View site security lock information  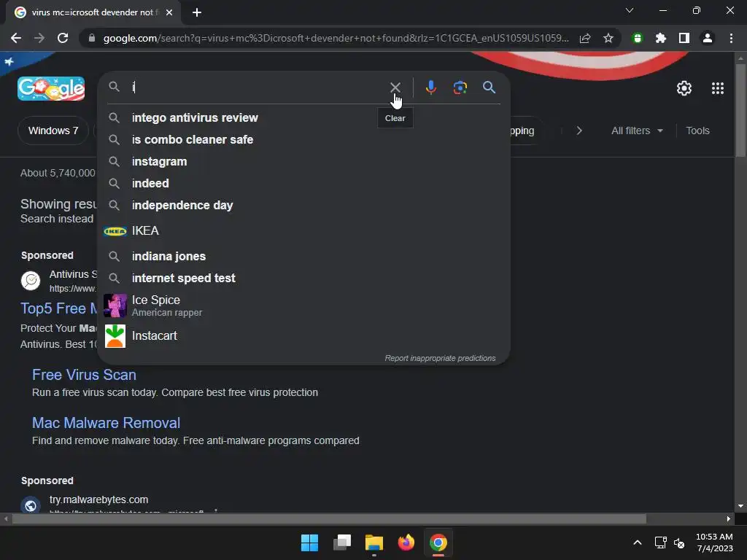point(92,38)
